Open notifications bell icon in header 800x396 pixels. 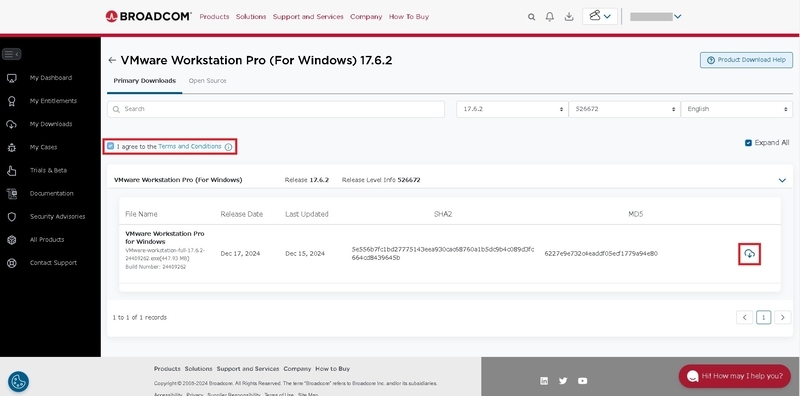click(549, 17)
